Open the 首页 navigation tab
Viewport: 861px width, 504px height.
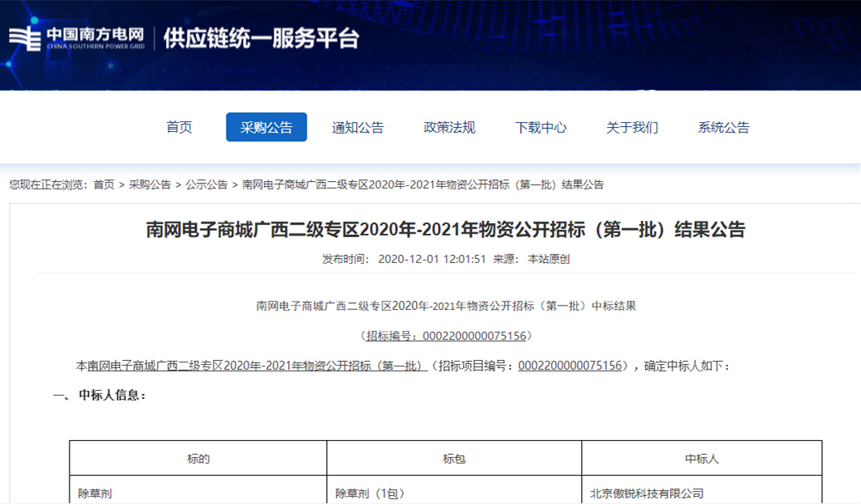point(179,127)
